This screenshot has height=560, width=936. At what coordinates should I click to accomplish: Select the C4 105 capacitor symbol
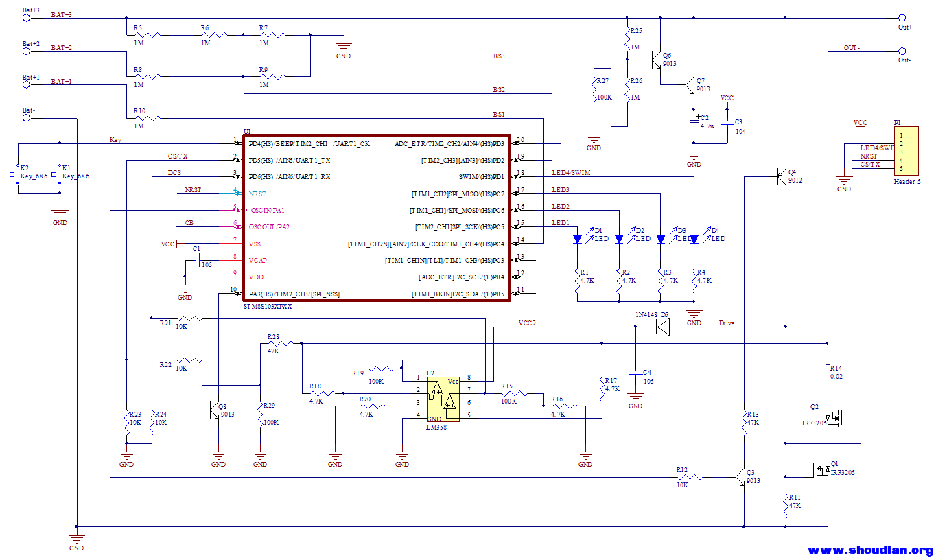(635, 371)
